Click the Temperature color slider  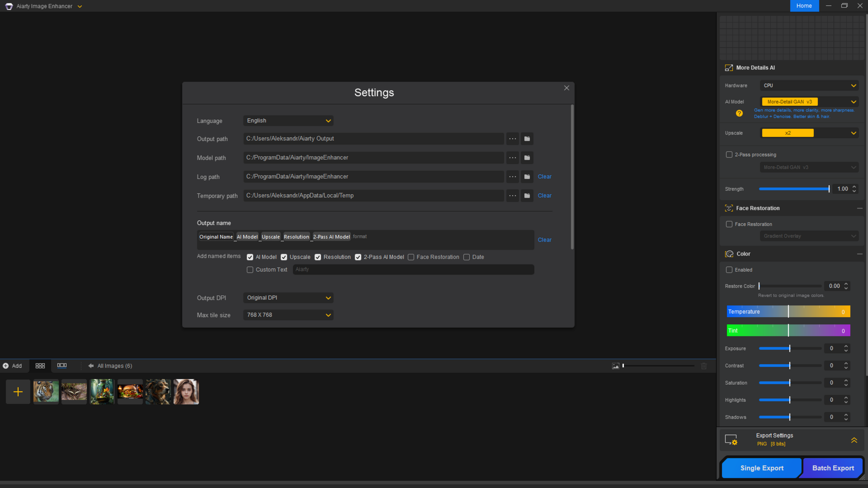click(x=788, y=312)
